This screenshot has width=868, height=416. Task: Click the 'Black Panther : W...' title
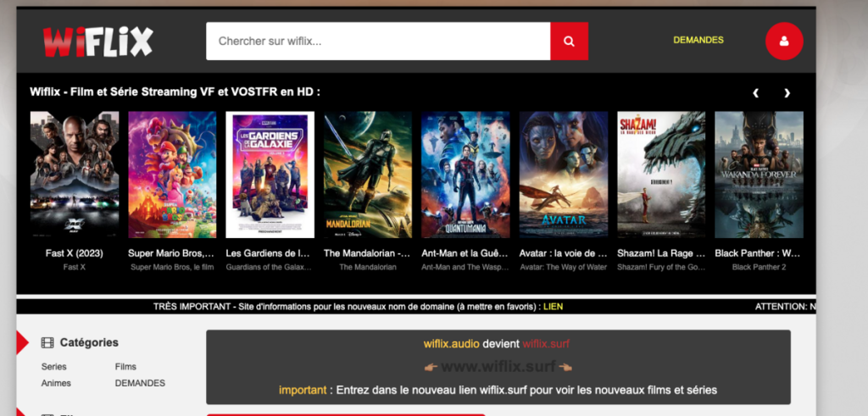tap(758, 253)
